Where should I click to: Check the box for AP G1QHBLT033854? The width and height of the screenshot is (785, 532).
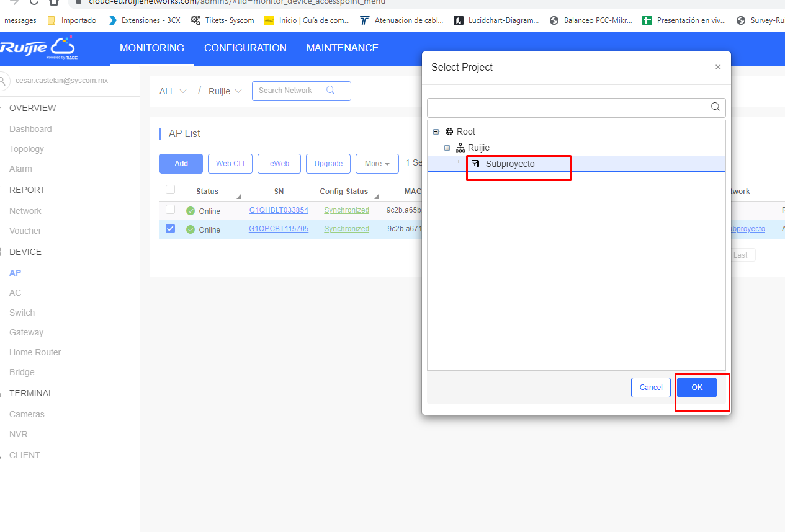pos(170,210)
